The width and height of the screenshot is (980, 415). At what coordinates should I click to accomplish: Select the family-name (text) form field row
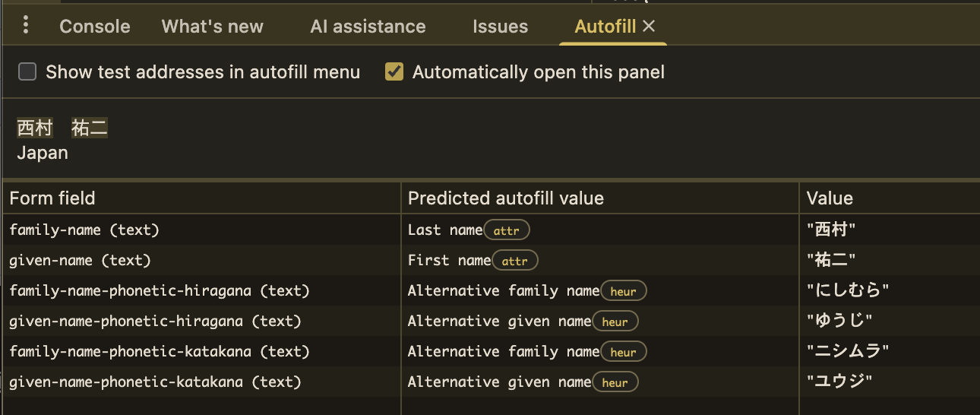[84, 230]
